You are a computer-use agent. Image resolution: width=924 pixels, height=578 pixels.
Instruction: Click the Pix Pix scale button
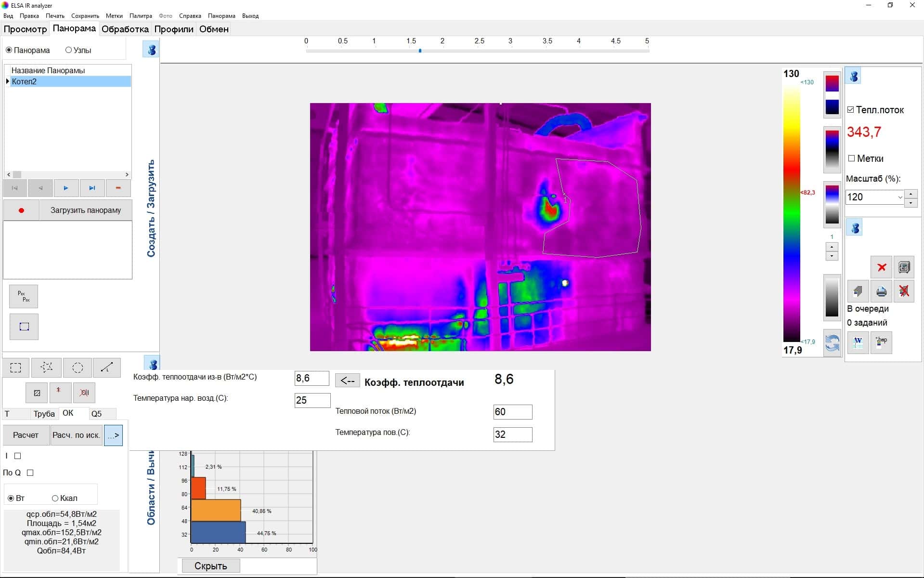(x=24, y=296)
